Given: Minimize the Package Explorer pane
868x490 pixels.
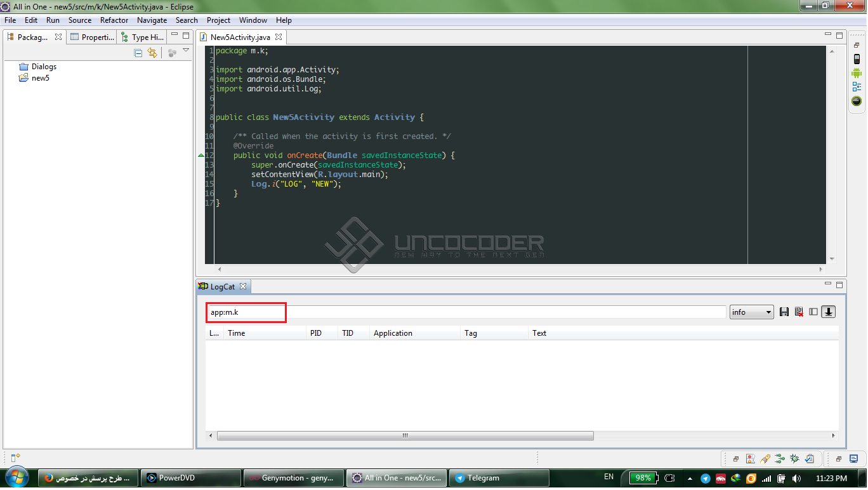Looking at the screenshot, I should (173, 36).
